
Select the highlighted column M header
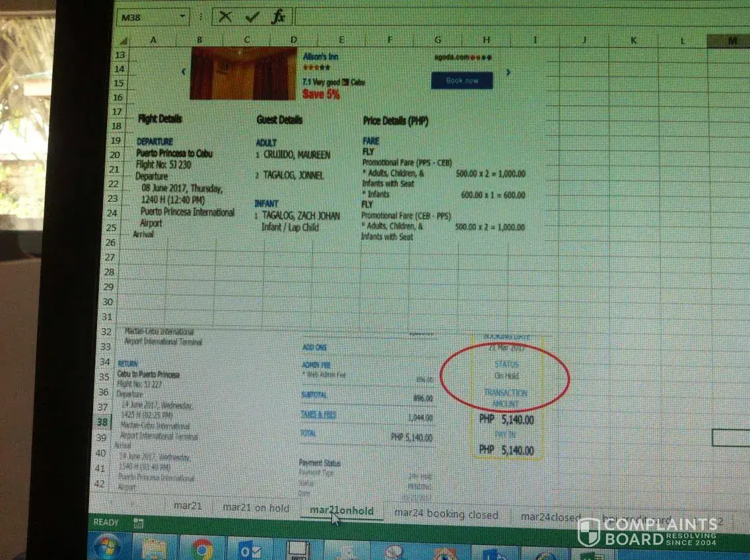(x=732, y=41)
